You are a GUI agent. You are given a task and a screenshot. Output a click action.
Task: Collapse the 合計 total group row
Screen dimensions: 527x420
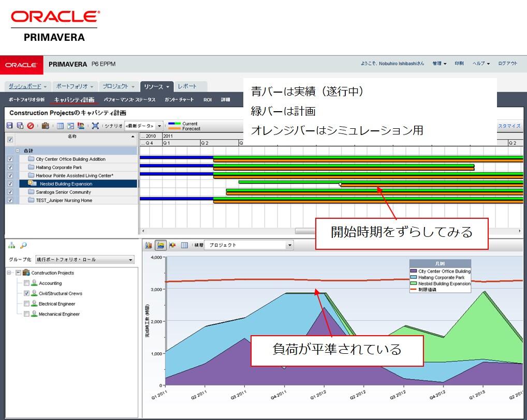pyautogui.click(x=18, y=151)
